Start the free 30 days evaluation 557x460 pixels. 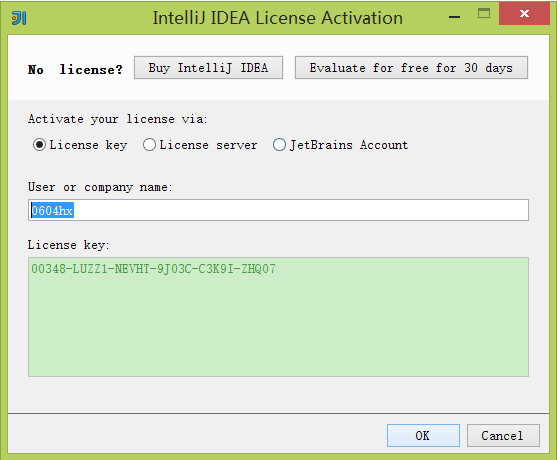pyautogui.click(x=411, y=67)
